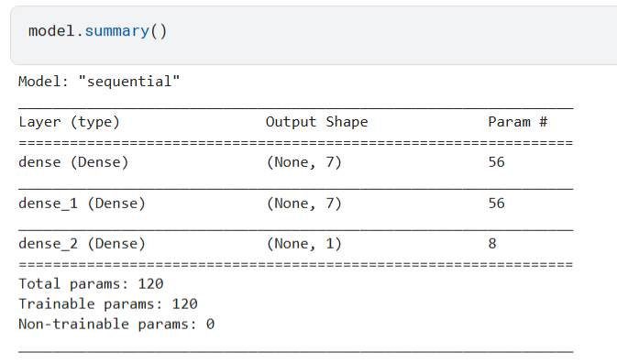
Task: Click the empty parentheses after summary
Action: [x=159, y=31]
